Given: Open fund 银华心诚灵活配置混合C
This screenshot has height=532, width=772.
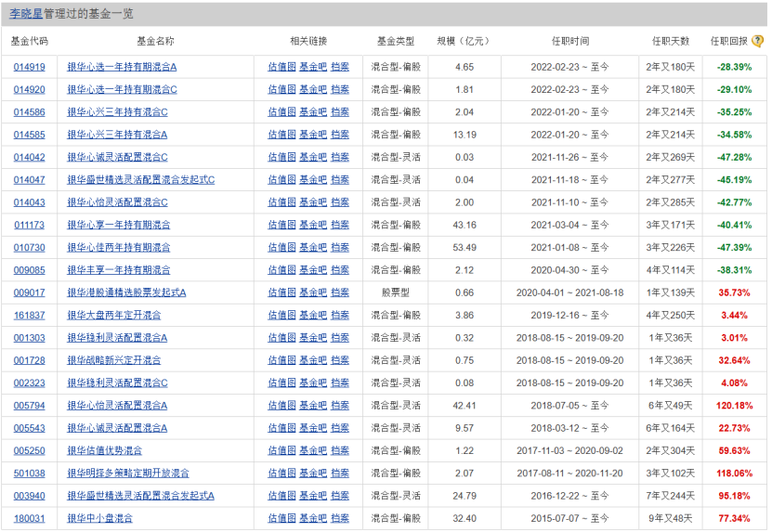Looking at the screenshot, I should [x=117, y=158].
